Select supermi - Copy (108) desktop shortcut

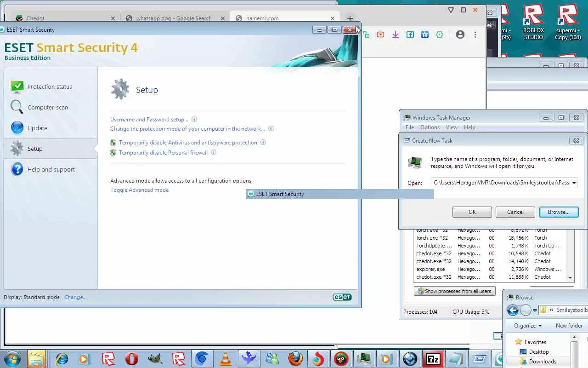pyautogui.click(x=568, y=22)
